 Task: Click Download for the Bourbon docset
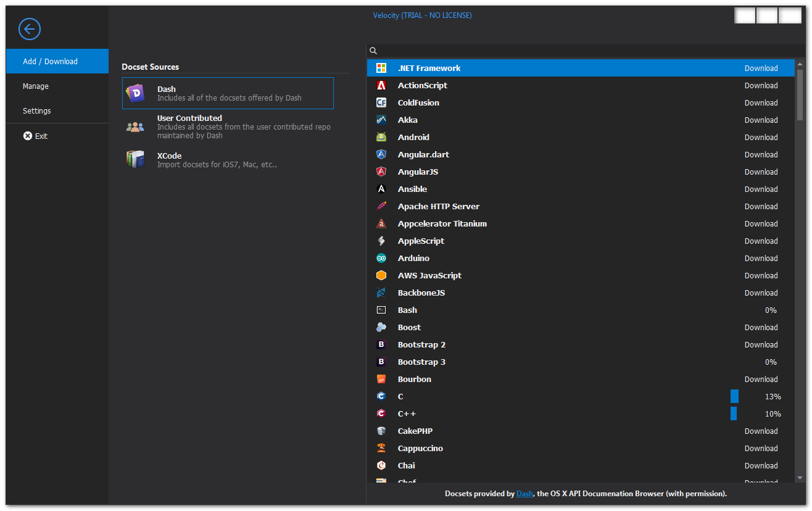point(761,379)
